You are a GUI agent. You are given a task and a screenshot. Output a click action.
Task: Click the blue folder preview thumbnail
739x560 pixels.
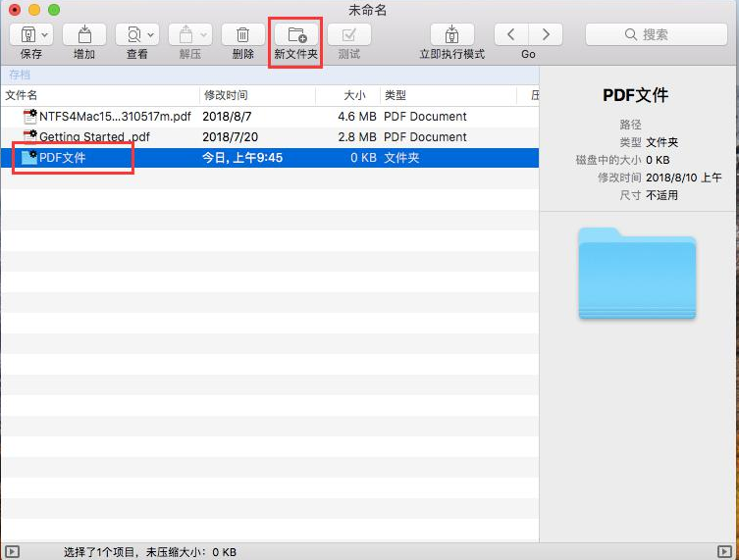point(637,273)
